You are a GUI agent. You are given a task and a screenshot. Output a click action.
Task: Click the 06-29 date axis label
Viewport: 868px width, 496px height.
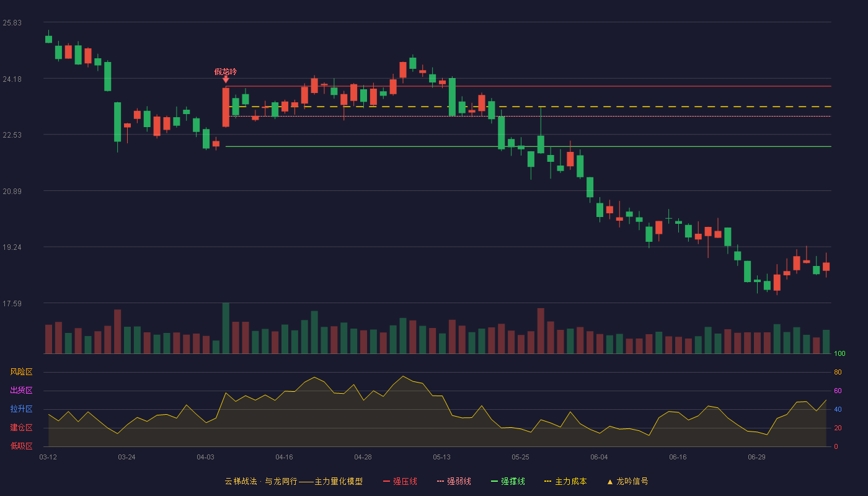point(756,457)
